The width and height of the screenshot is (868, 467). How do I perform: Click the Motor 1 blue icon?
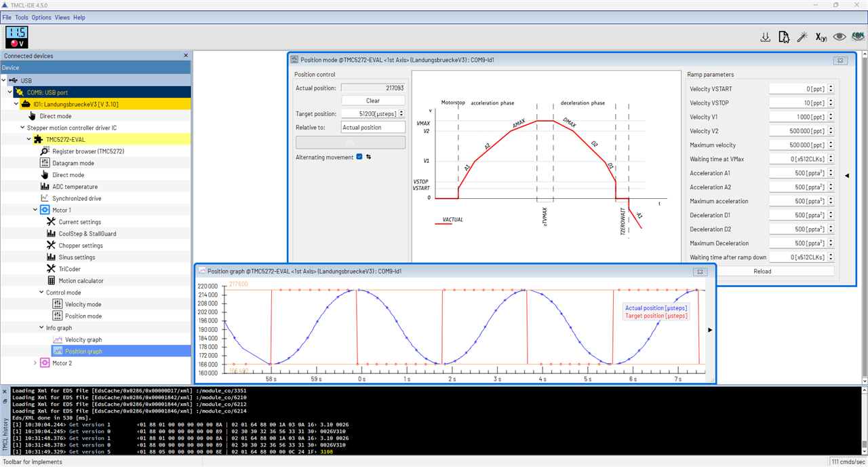tap(45, 210)
